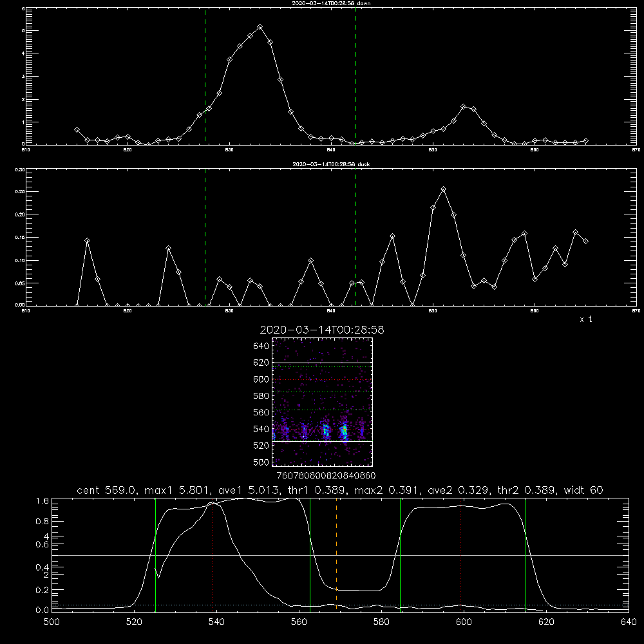The image size is (644, 644).
Task: Click the '500' x-axis label of bottom plot
Action: tap(52, 622)
